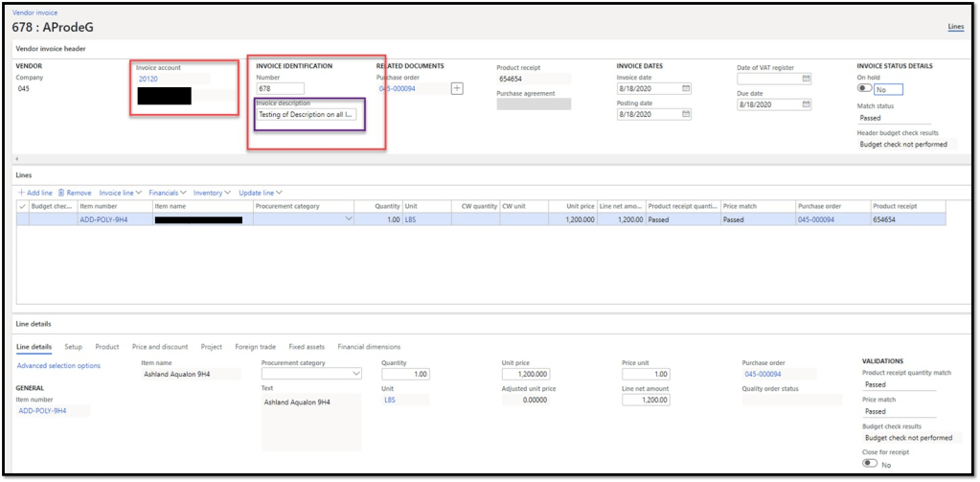This screenshot has height=482, width=980.
Task: Open Advanced selection options link
Action: coord(58,365)
